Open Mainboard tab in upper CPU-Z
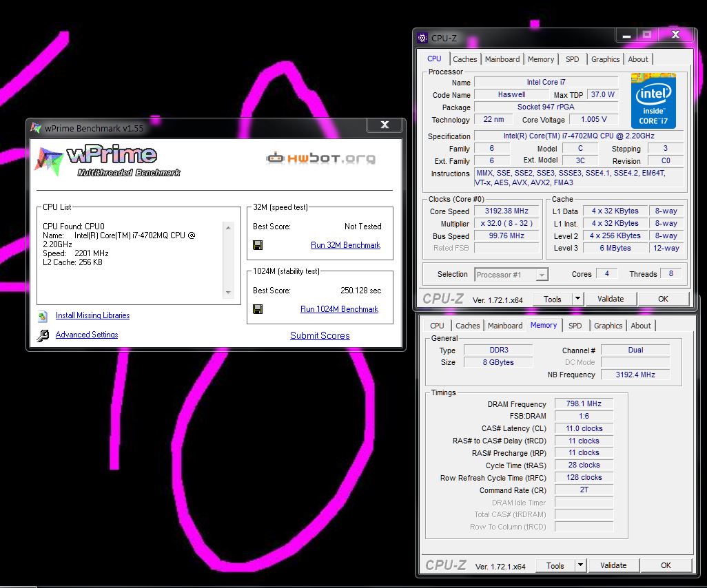The image size is (707, 588). point(502,59)
